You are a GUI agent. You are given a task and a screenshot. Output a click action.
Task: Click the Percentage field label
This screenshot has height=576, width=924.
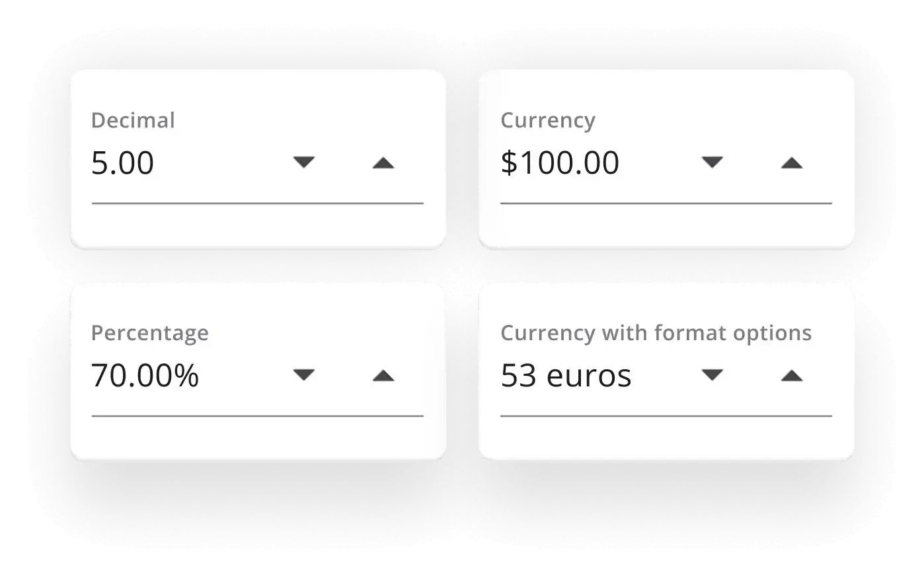tap(150, 332)
